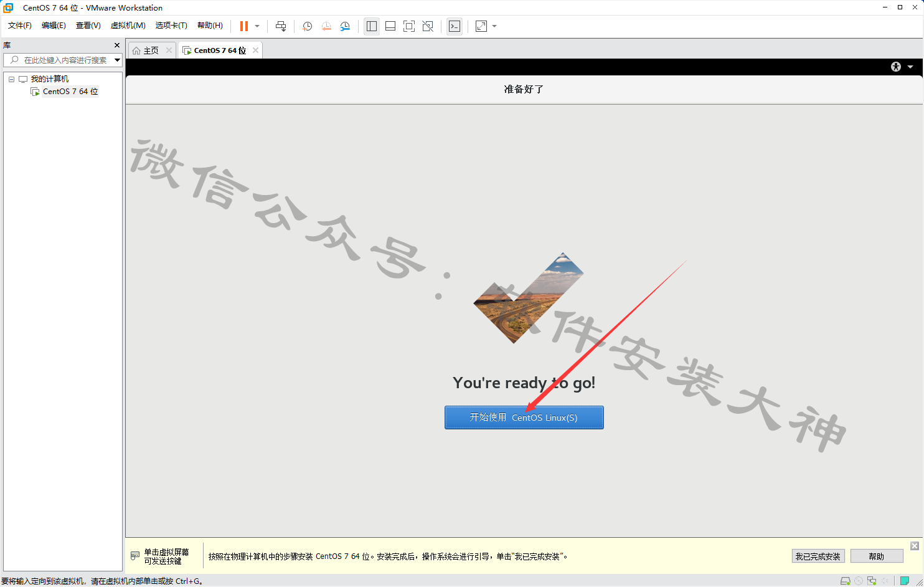Viewport: 924px width, 587px height.
Task: Open the 查看(V) menu
Action: [x=88, y=26]
